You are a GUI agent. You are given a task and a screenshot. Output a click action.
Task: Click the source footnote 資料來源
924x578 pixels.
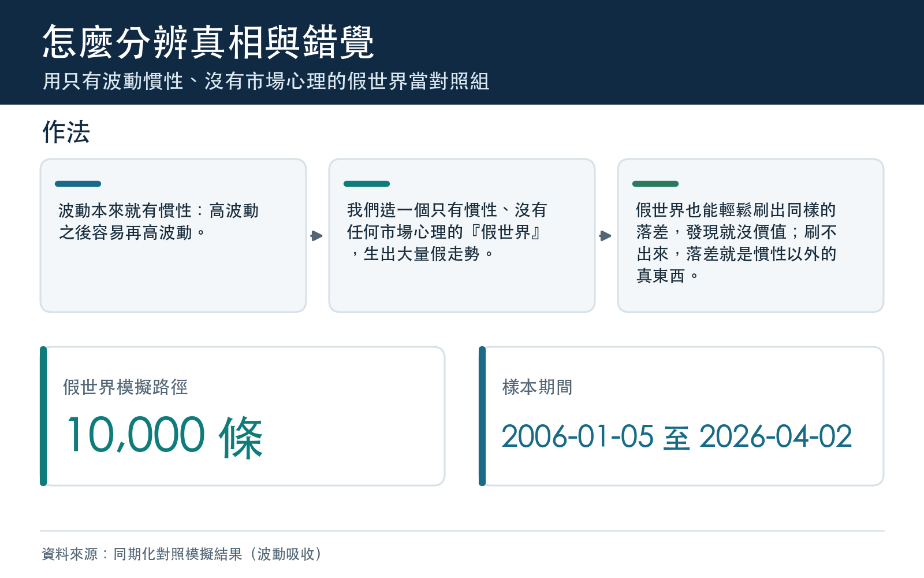click(181, 554)
